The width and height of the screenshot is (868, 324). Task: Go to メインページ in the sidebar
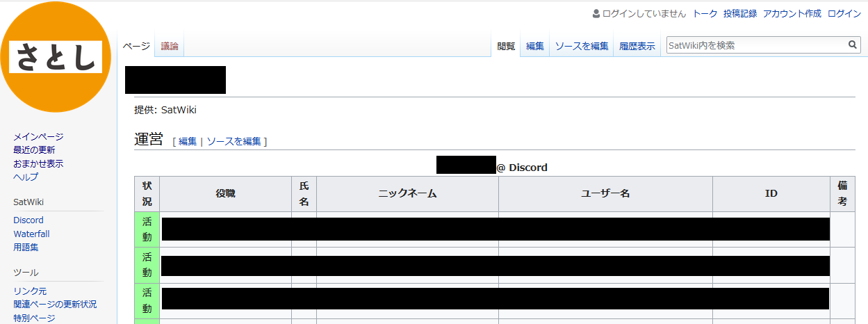click(x=38, y=137)
